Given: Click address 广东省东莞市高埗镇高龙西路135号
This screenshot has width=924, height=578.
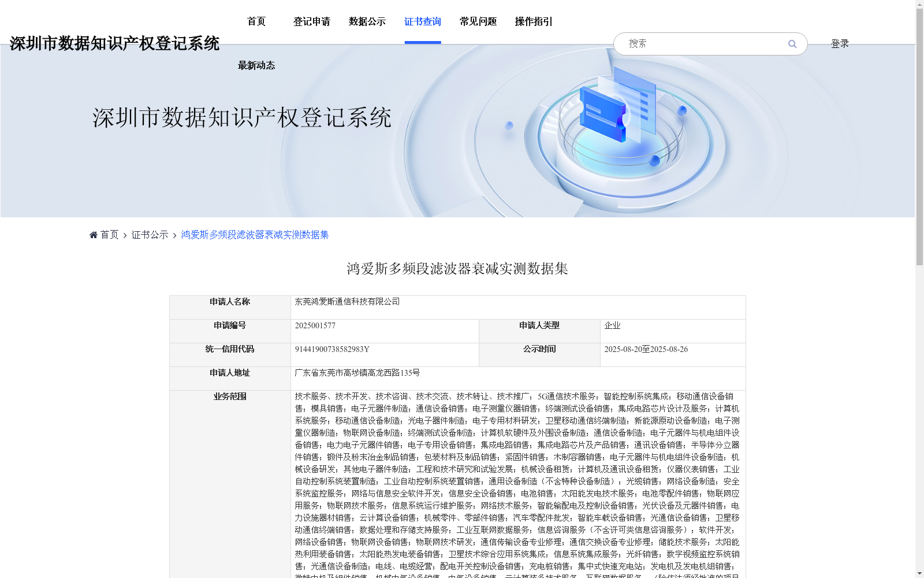Looking at the screenshot, I should tap(357, 373).
